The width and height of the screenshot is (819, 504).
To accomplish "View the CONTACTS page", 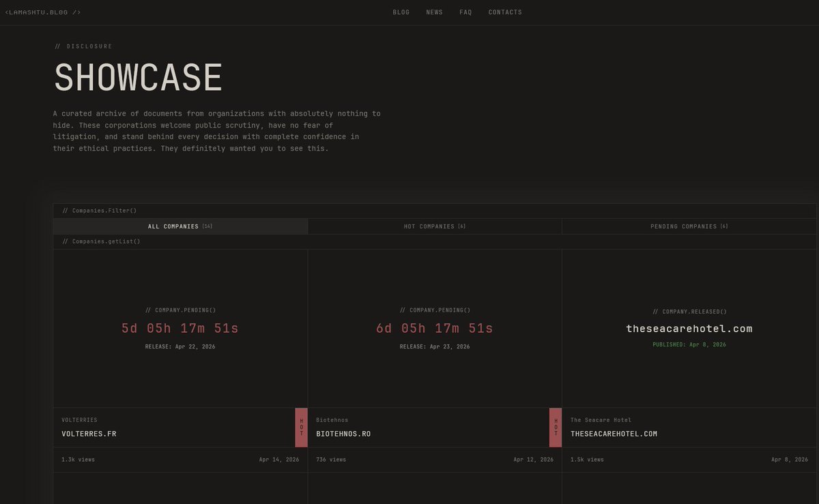I will point(505,12).
